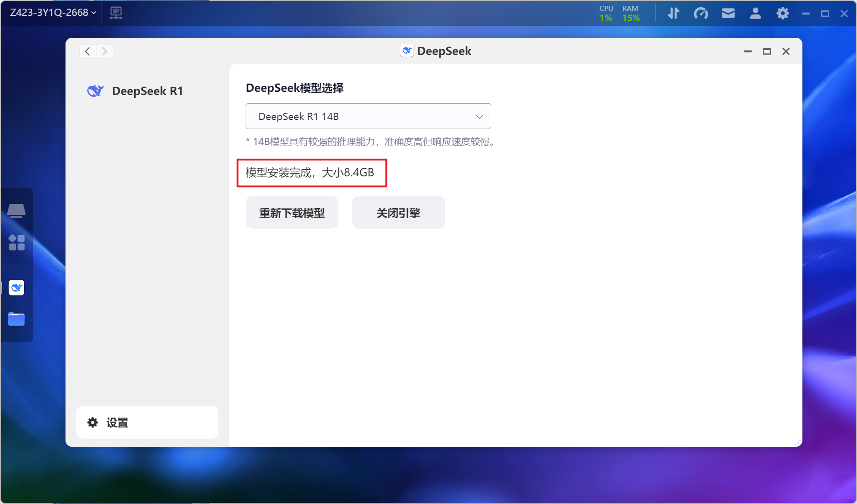Go forward with the right arrow
Viewport: 857px width, 504px height.
point(105,51)
